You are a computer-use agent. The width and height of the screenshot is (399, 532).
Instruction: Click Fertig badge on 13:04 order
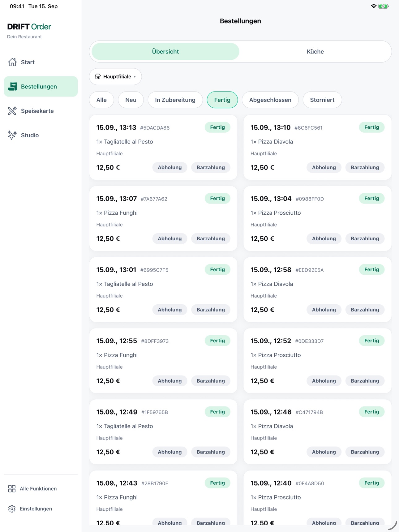371,199
